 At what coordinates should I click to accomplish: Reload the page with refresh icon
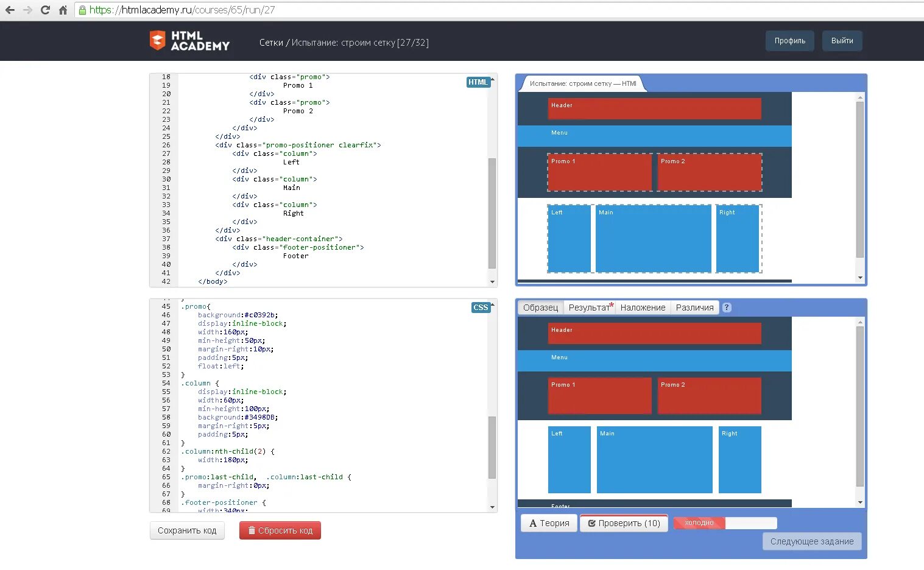pos(45,10)
